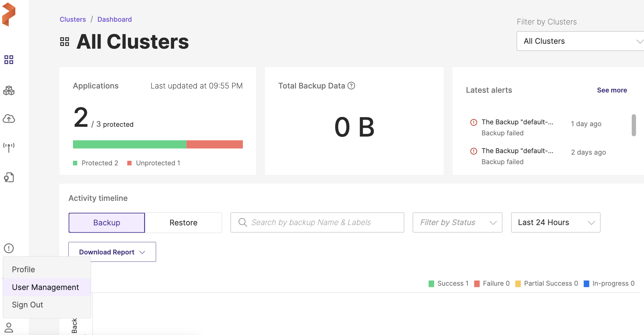Screen dimensions: 644x335
Task: Open the Last 24 Hours dropdown
Action: (x=555, y=223)
